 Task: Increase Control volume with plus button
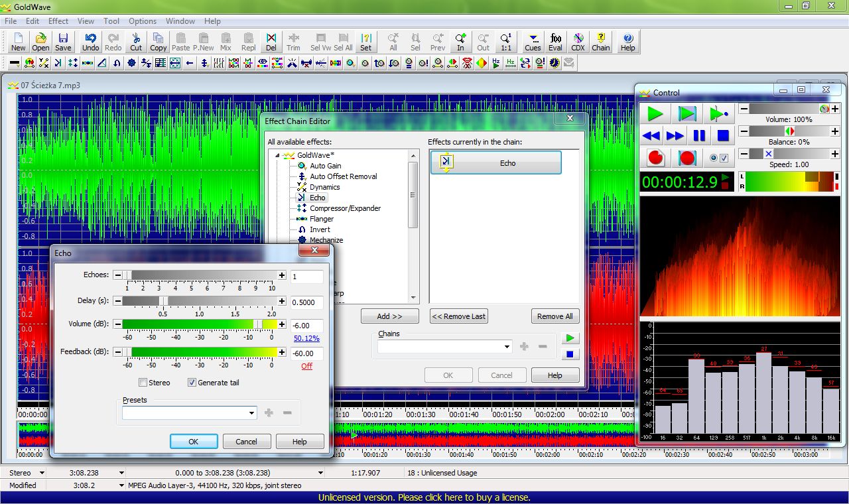click(x=835, y=109)
